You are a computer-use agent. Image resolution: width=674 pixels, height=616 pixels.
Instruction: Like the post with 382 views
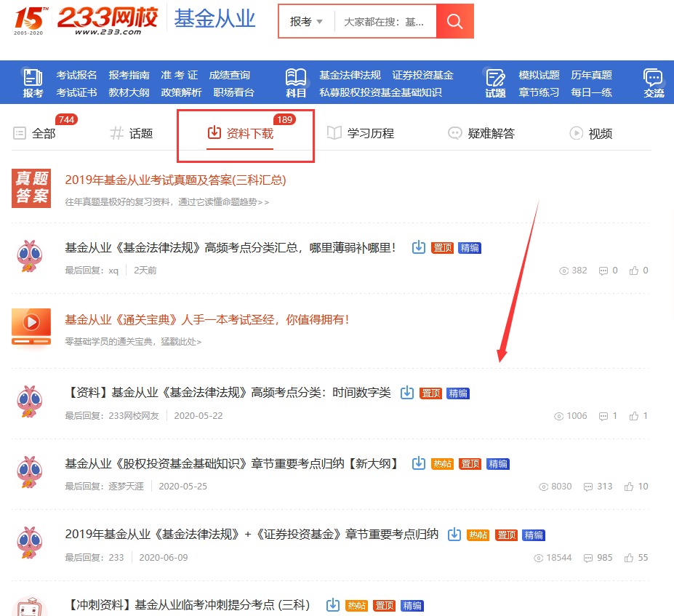633,271
